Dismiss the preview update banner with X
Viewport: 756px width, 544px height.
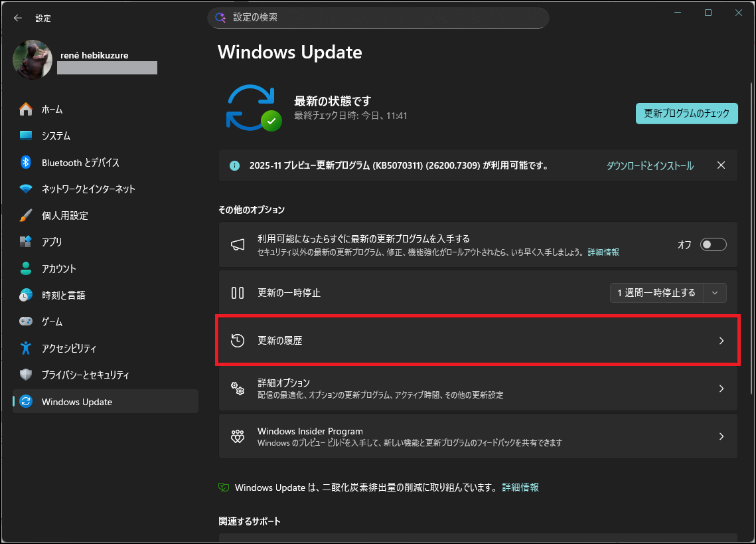click(x=721, y=165)
